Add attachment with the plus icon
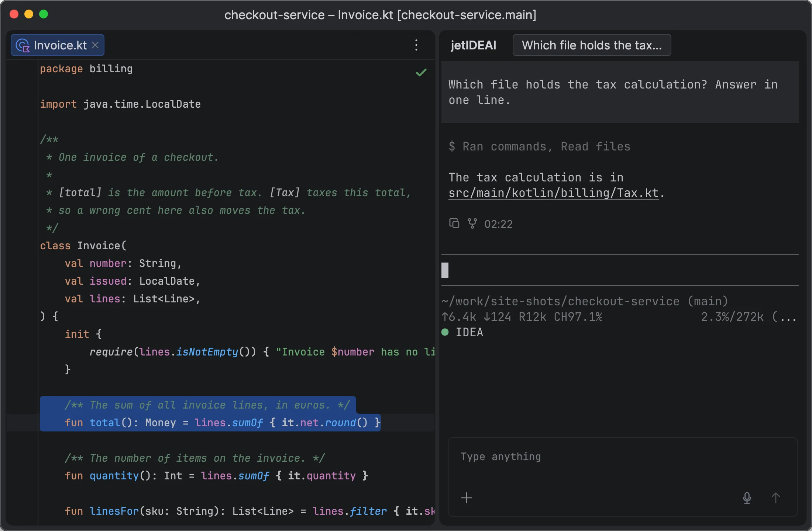 (467, 498)
